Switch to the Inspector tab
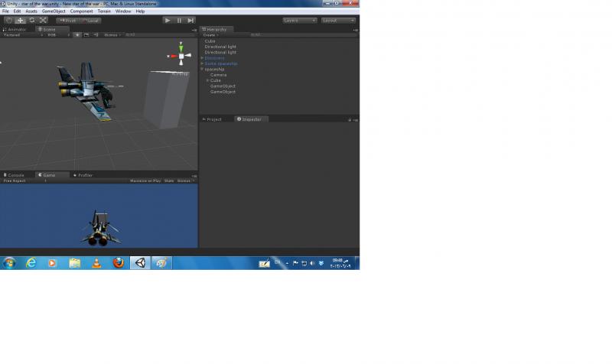 click(x=250, y=119)
